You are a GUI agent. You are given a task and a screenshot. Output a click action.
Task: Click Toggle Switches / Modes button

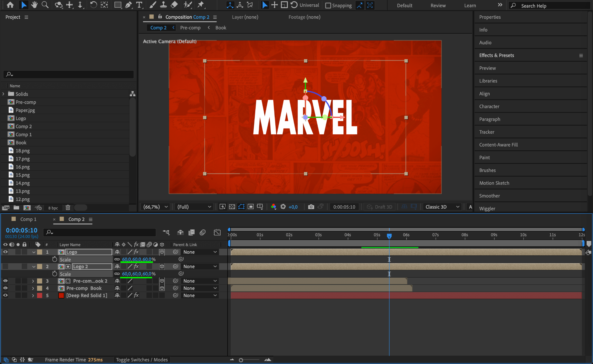142,360
